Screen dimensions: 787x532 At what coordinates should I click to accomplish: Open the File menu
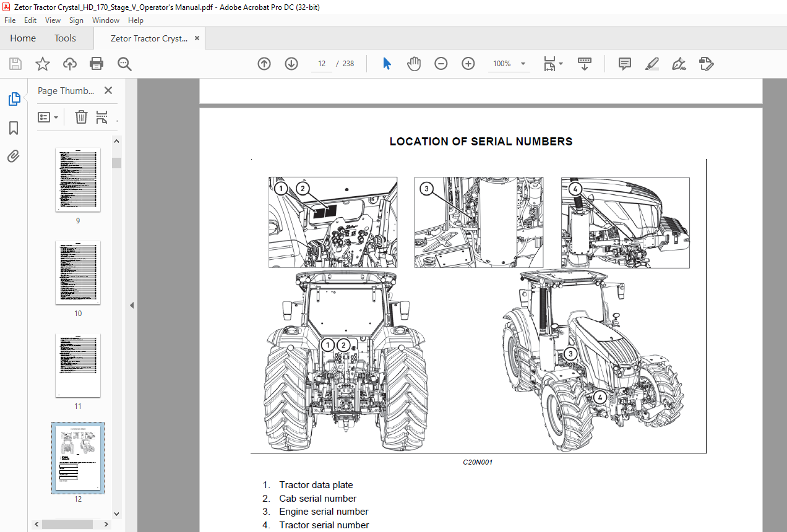pos(10,20)
